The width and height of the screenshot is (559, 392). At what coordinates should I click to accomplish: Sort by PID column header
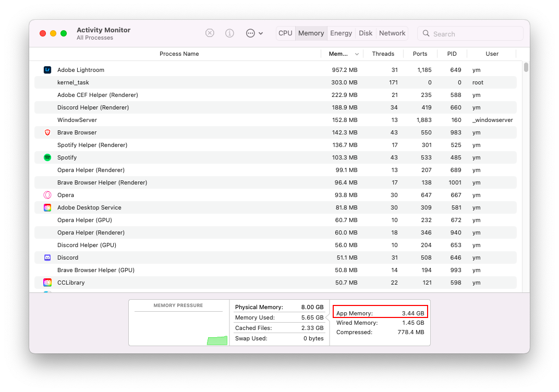coord(452,54)
